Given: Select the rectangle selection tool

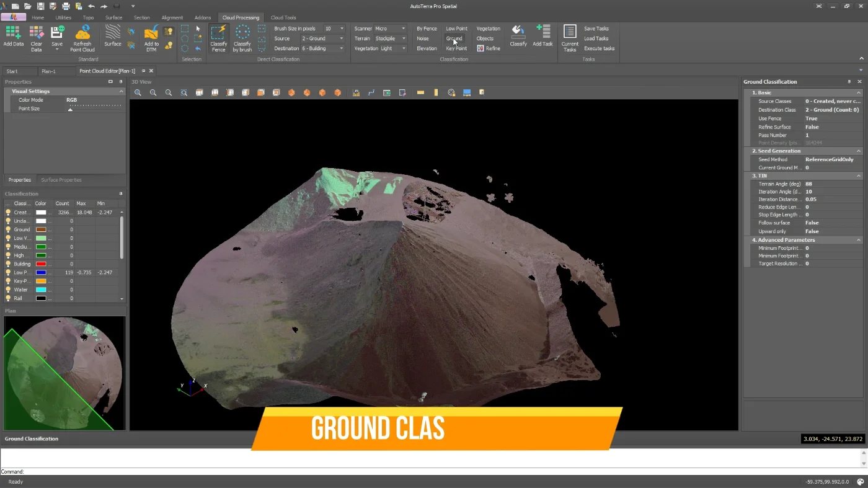Looking at the screenshot, I should point(185,29).
